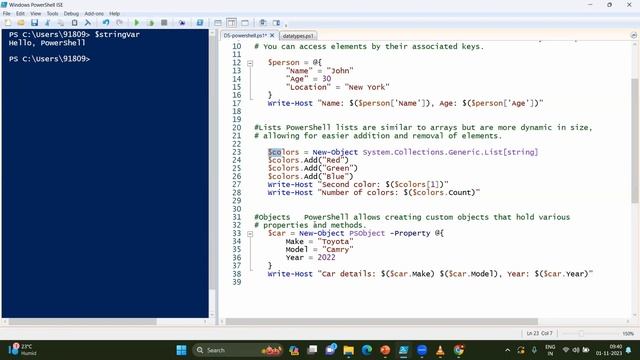Open the Windows Start menu
640x360 pixels.
tap(181, 350)
